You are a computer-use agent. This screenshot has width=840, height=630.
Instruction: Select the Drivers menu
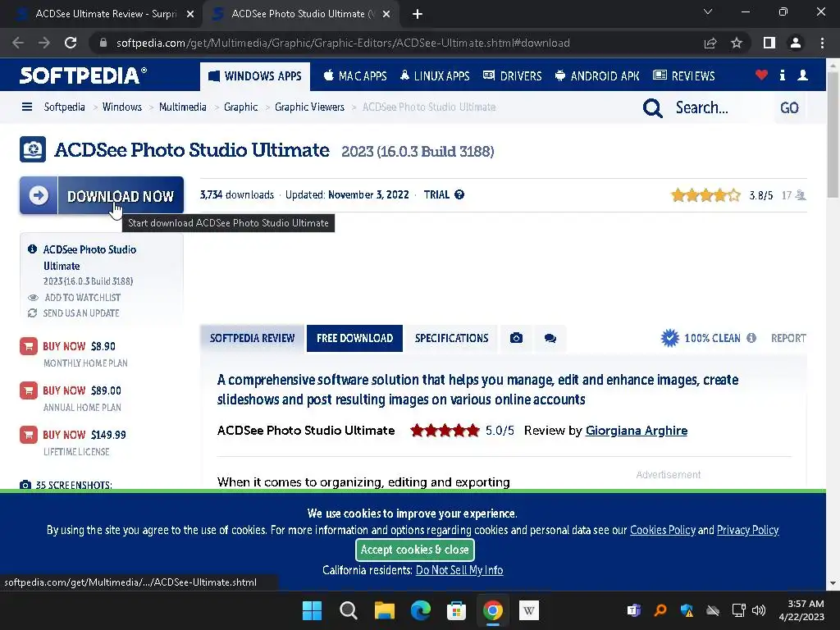coord(512,76)
